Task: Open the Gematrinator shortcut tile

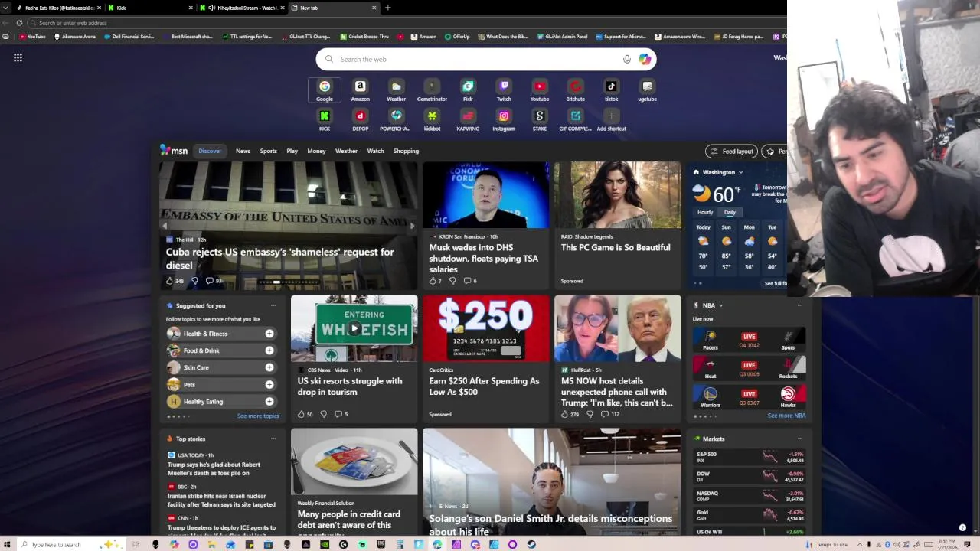Action: pos(432,90)
